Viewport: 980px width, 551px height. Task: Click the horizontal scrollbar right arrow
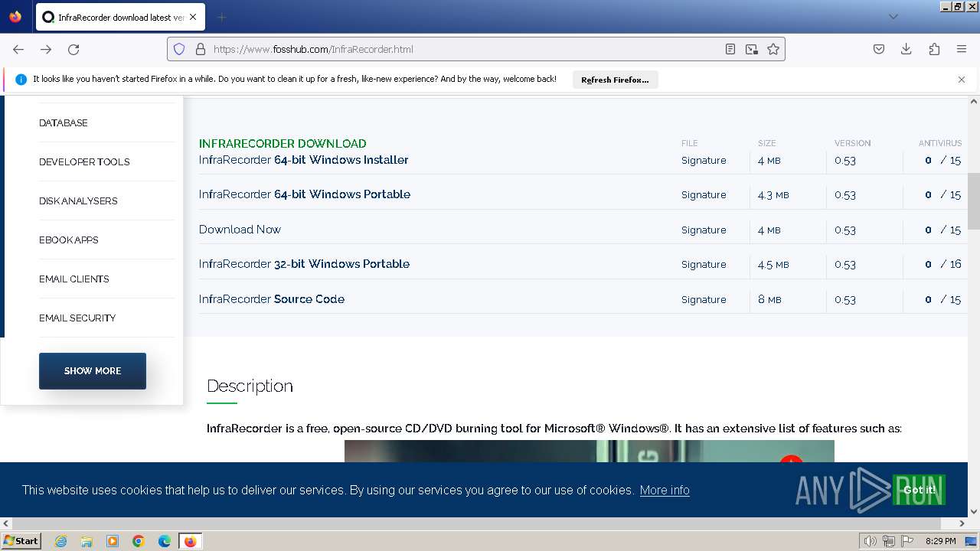pyautogui.click(x=962, y=523)
